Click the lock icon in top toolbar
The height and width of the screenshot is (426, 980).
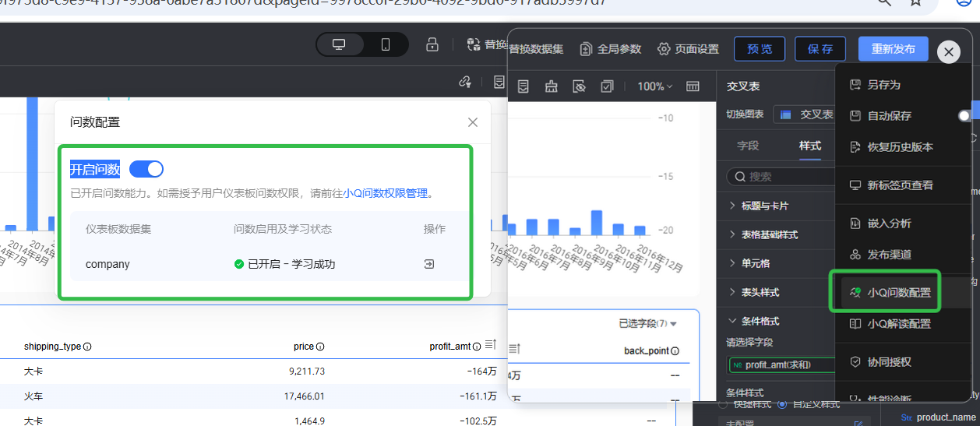pyautogui.click(x=432, y=44)
